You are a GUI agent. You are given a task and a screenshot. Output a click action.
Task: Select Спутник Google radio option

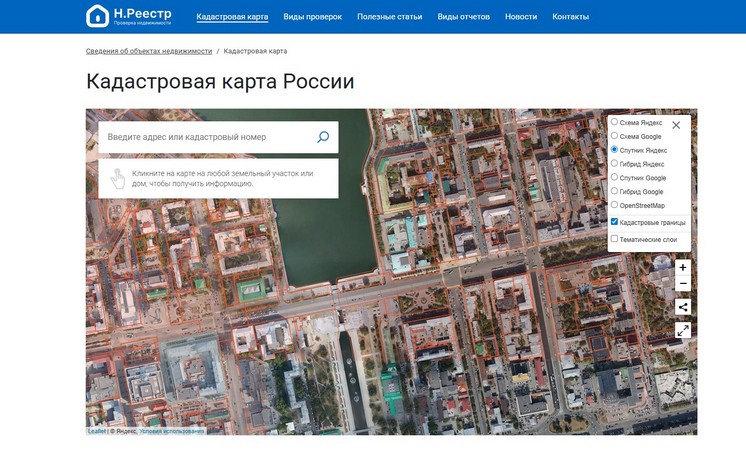[614, 178]
